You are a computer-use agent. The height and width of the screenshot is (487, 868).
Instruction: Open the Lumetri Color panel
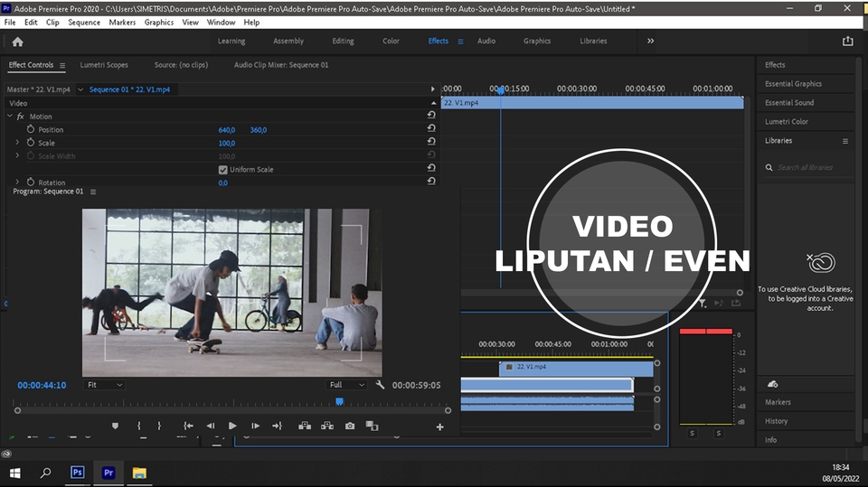pyautogui.click(x=787, y=121)
